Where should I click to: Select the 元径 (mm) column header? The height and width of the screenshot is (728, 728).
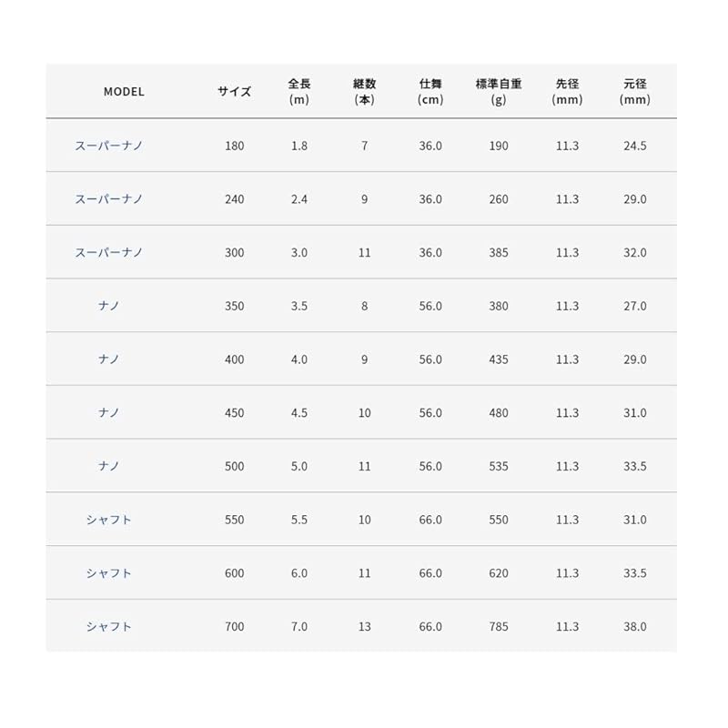(x=634, y=92)
